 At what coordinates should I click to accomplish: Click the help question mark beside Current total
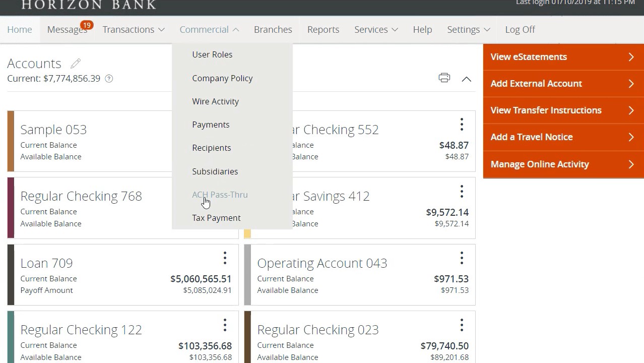pyautogui.click(x=109, y=79)
